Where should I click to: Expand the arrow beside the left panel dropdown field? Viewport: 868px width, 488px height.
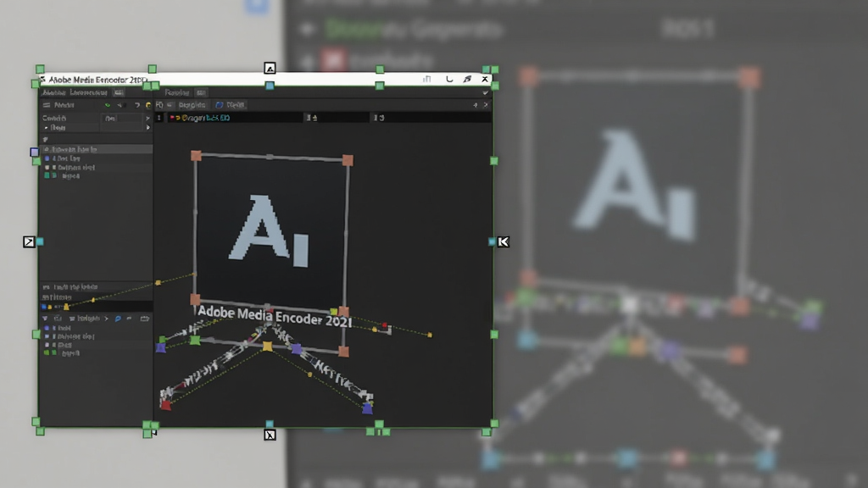[147, 118]
